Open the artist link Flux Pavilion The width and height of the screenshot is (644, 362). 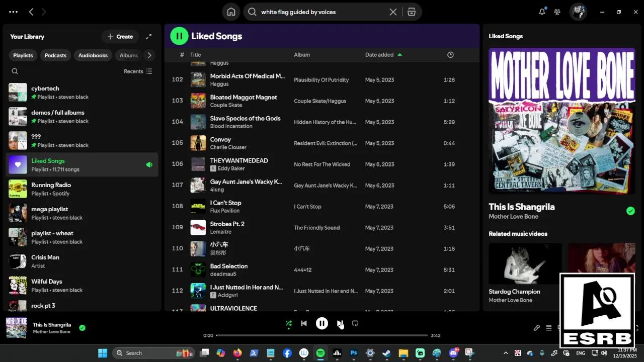pos(224,211)
